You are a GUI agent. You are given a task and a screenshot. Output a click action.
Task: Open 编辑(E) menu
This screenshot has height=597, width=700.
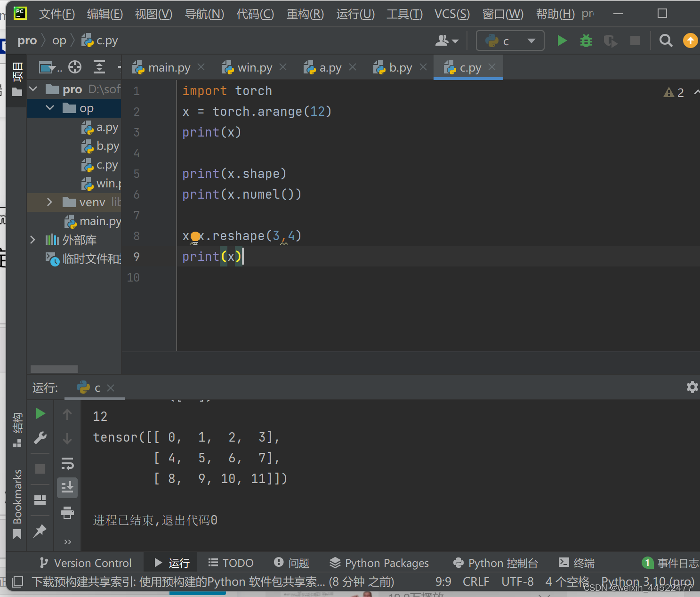pyautogui.click(x=105, y=14)
